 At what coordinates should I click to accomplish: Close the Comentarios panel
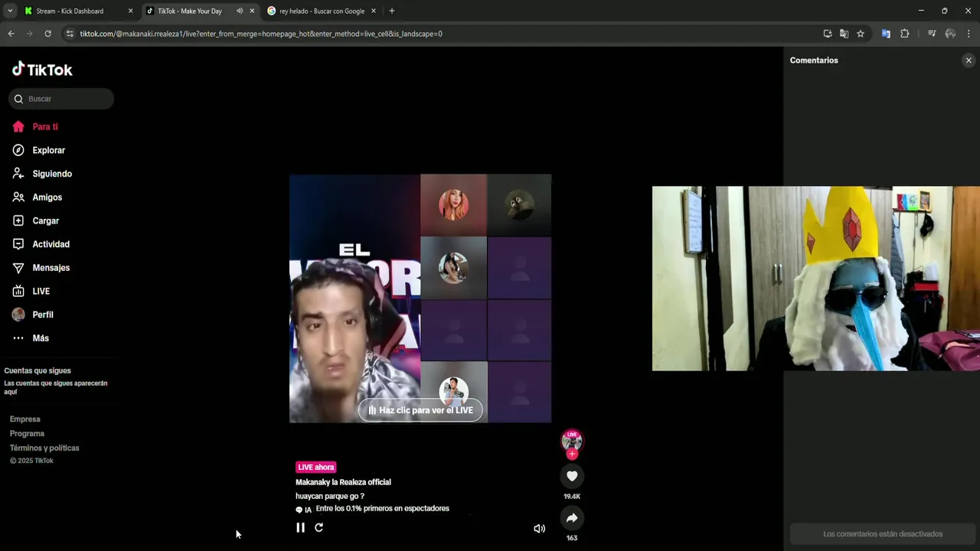pyautogui.click(x=969, y=60)
